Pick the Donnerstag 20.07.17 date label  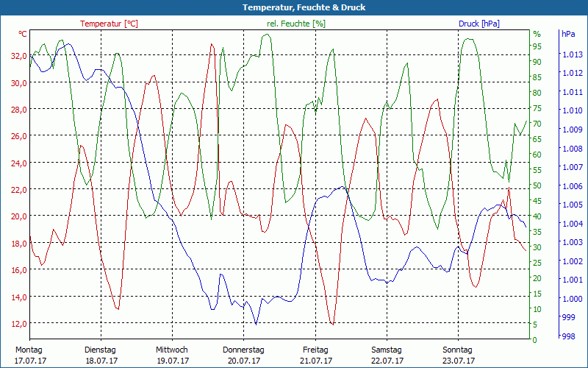click(243, 355)
